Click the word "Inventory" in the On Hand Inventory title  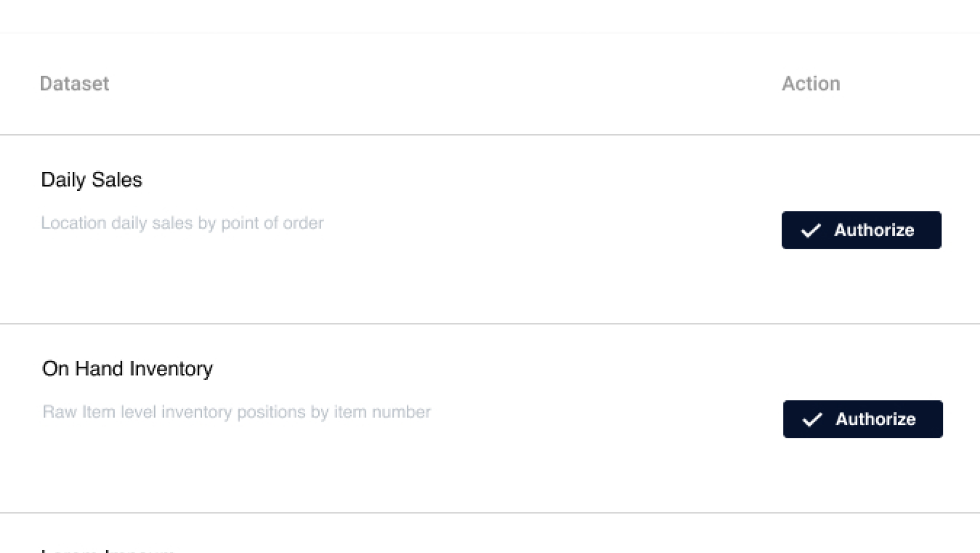point(171,369)
